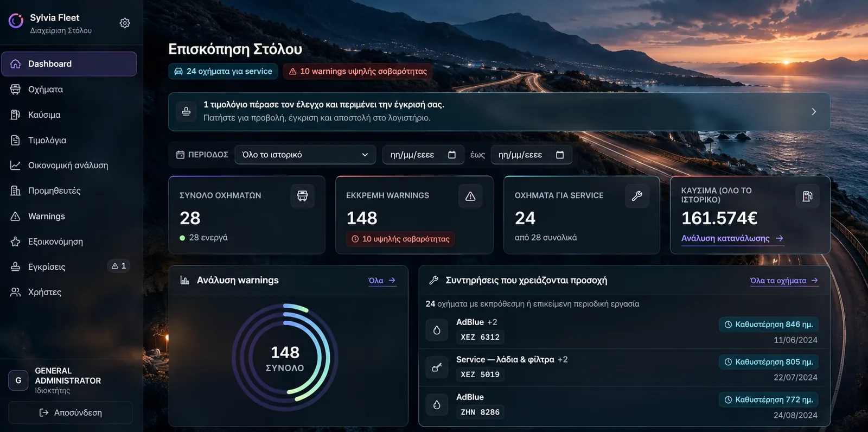Image resolution: width=868 pixels, height=432 pixels.
Task: Open the Όλο το ιστορικό period dropdown
Action: tap(305, 155)
